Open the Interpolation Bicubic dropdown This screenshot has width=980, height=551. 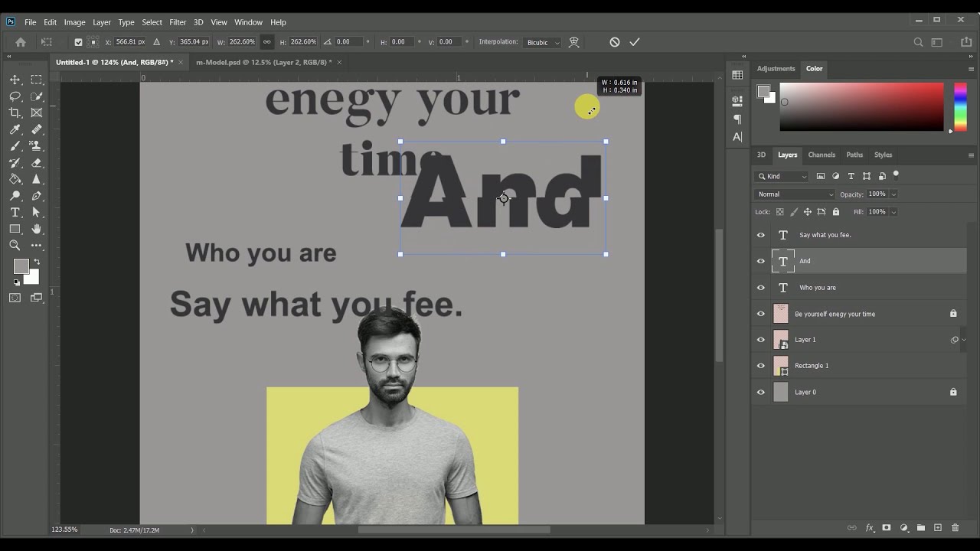click(544, 42)
